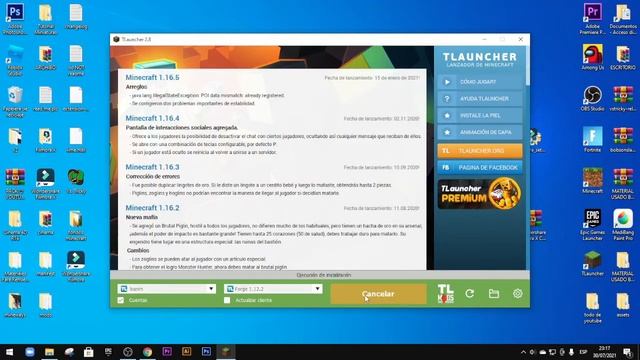Open Microsoft Store from the taskbar
Viewport: 640px width, 360px height.
point(89,352)
